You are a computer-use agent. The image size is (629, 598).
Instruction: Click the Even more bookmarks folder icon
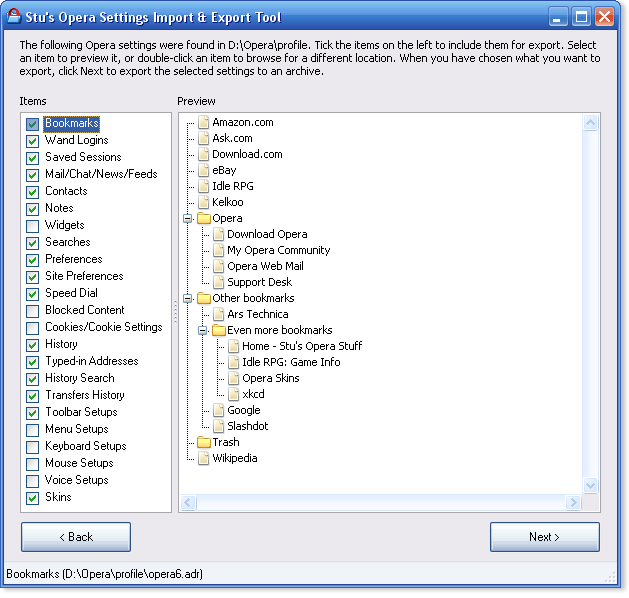[x=219, y=330]
